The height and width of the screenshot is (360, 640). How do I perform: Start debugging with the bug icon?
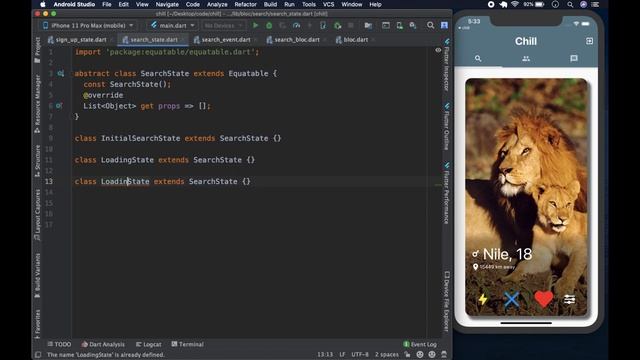(269, 25)
